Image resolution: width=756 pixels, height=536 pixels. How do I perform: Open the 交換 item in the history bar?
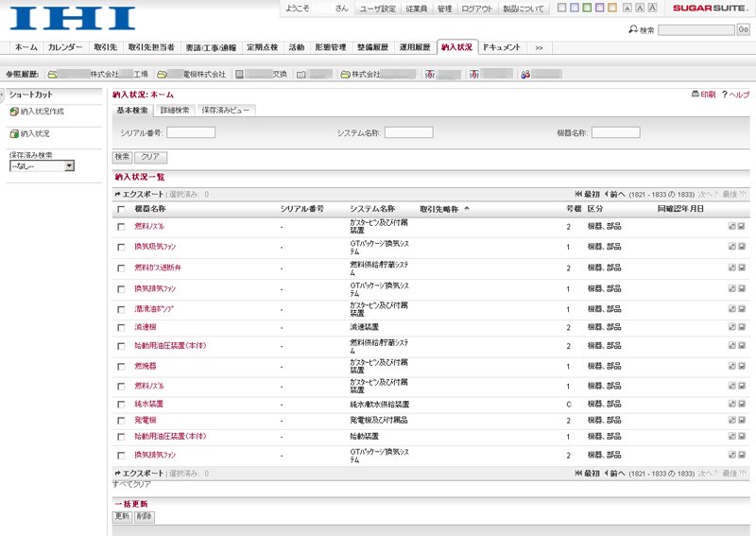239,75
